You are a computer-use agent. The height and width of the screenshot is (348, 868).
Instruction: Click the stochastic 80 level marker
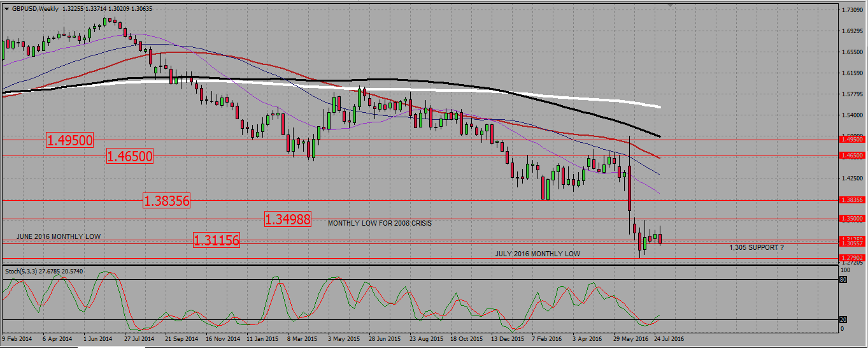[x=844, y=279]
